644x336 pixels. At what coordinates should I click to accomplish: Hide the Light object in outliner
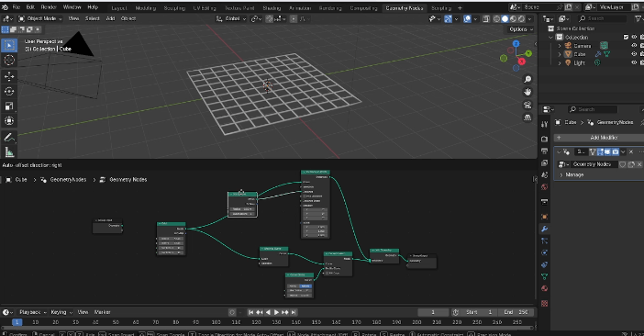[634, 62]
